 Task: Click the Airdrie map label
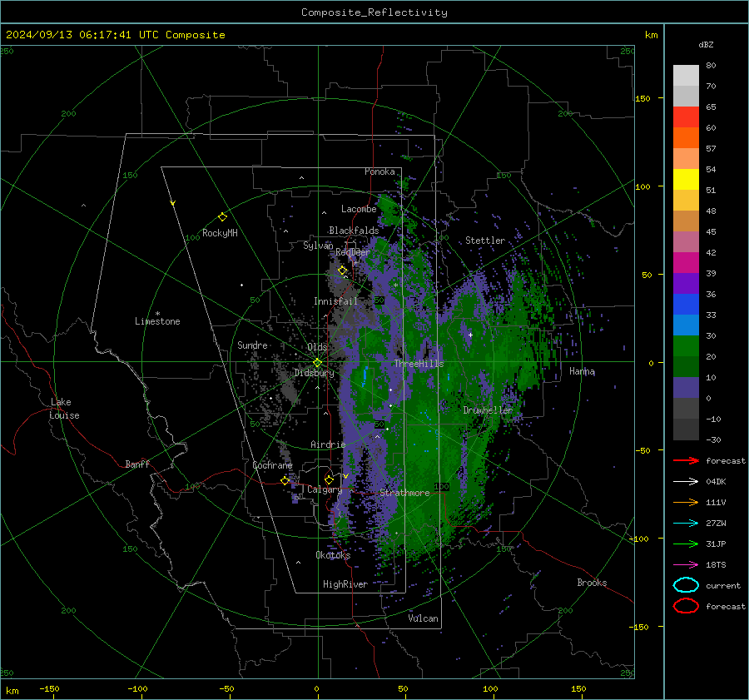[x=328, y=444]
